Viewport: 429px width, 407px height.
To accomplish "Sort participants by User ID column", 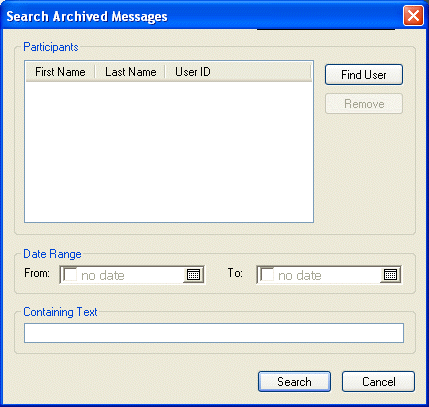I will pyautogui.click(x=238, y=72).
